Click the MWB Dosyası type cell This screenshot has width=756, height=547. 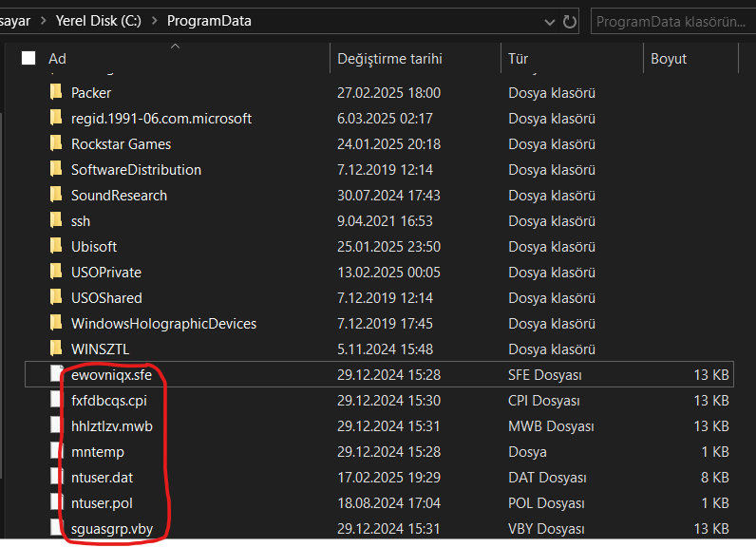[551, 426]
